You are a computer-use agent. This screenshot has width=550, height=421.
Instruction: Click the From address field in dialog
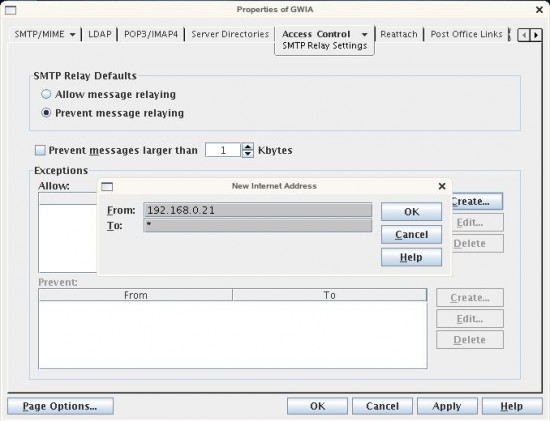pos(257,210)
